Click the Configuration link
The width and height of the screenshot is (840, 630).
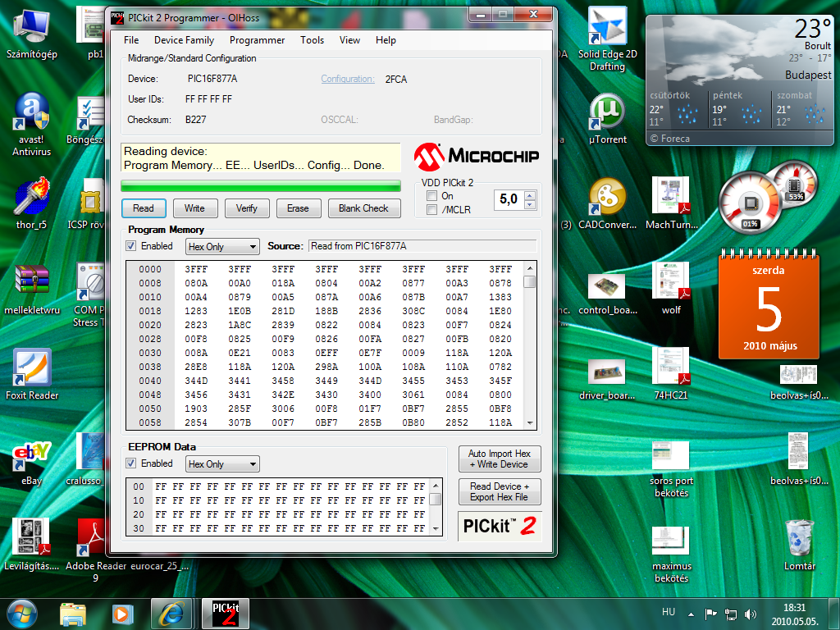[348, 79]
